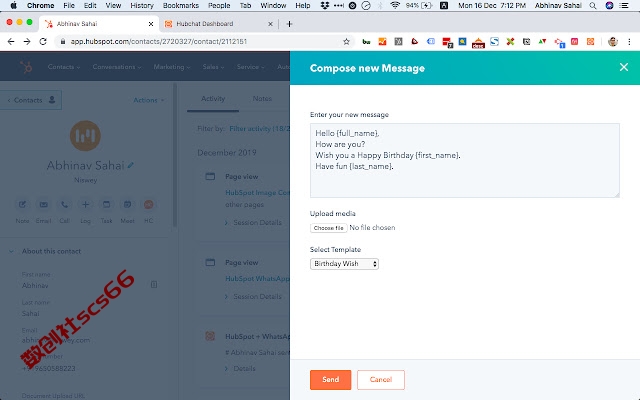This screenshot has height=400, width=640.
Task: Open the Conversations navigation dropdown
Action: tap(117, 67)
